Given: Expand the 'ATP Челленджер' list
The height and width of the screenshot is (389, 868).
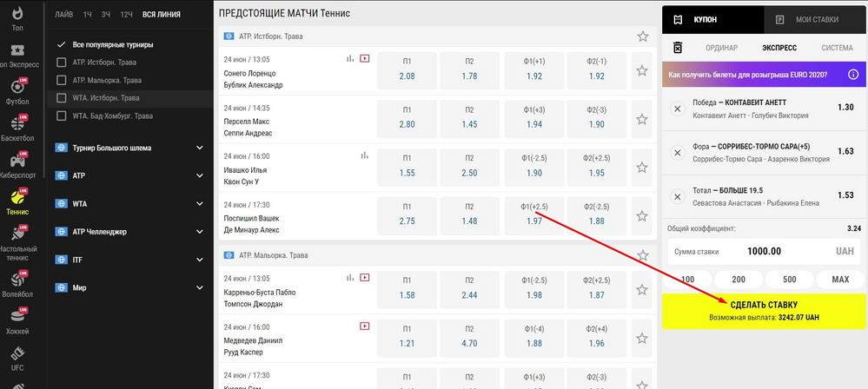Looking at the screenshot, I should 199,232.
